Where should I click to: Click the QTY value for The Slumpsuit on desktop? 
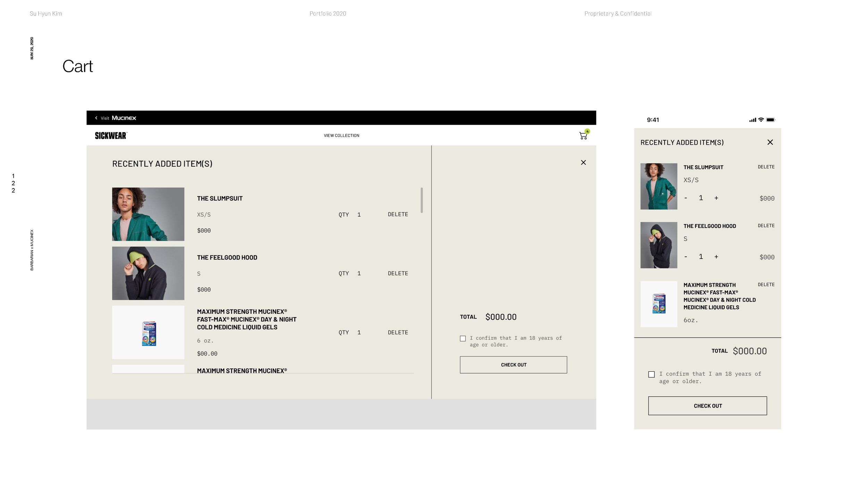click(x=359, y=215)
